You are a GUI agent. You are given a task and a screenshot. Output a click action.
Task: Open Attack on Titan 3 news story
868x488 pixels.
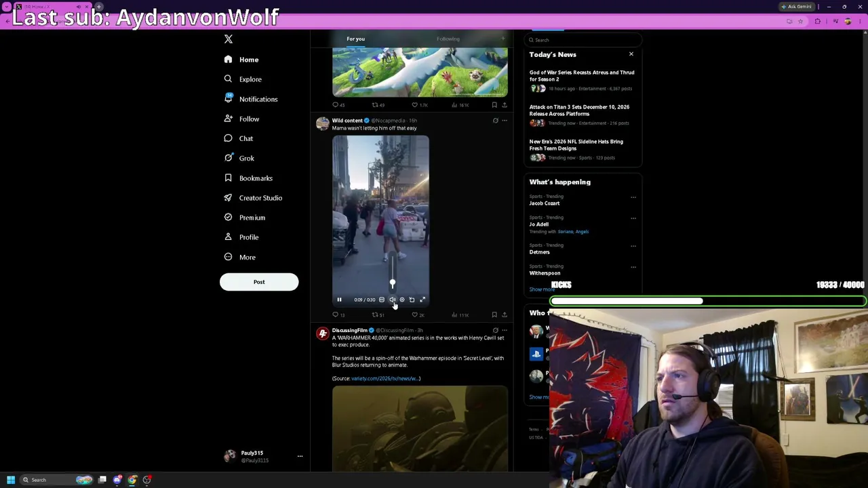coord(583,115)
